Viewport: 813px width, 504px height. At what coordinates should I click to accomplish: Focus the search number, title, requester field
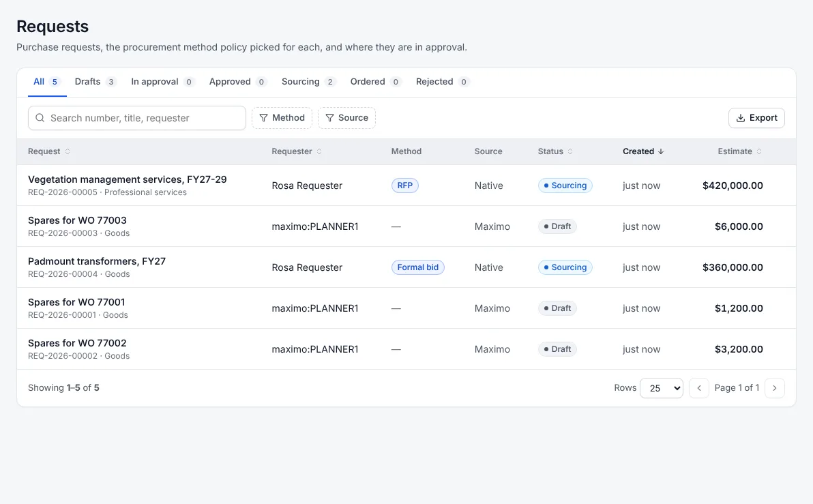click(137, 118)
